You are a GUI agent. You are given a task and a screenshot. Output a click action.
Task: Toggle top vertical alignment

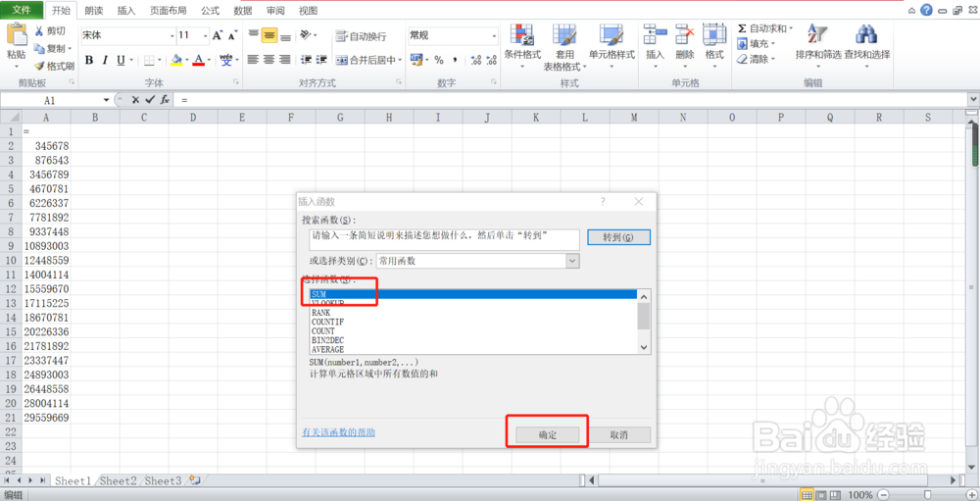point(253,35)
